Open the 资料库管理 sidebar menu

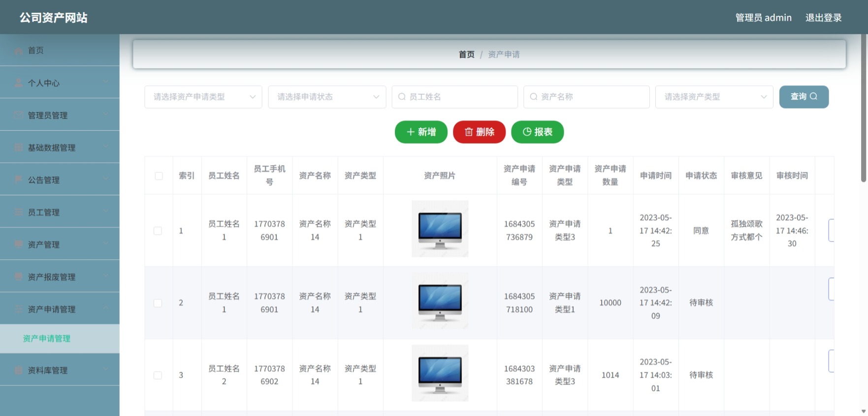[60, 370]
